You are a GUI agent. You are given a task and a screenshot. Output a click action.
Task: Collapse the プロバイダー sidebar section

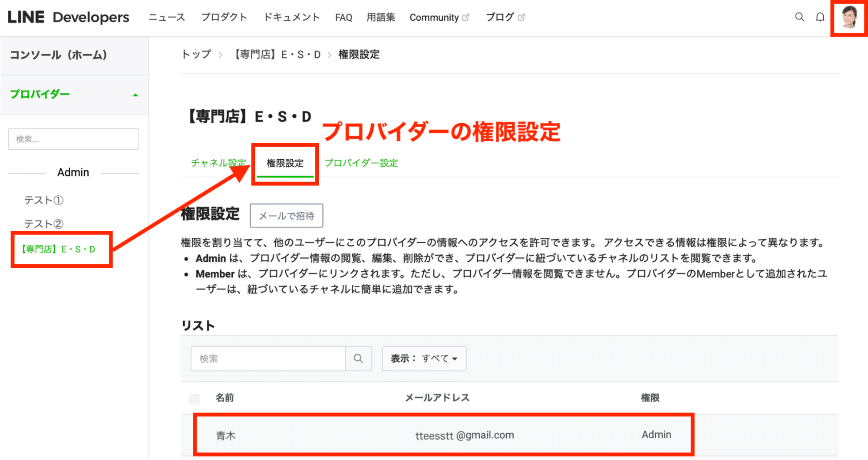click(135, 94)
